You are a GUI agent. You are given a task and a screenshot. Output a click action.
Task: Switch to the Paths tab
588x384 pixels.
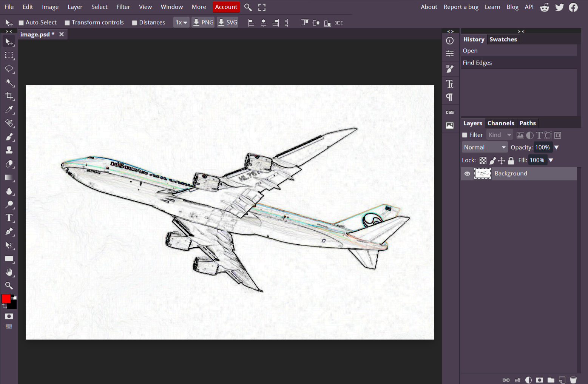click(x=528, y=123)
